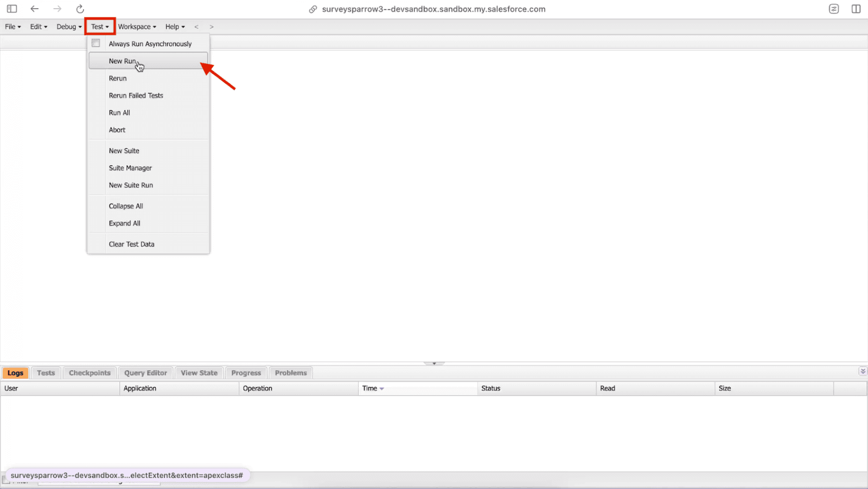This screenshot has height=489, width=868.
Task: Open the Workspace dropdown menu
Action: 137,27
